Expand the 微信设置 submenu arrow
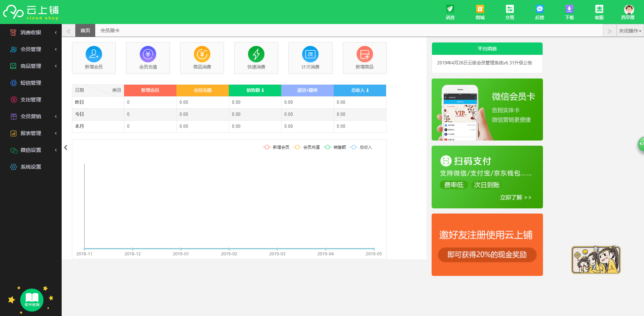The image size is (644, 316). [x=56, y=150]
